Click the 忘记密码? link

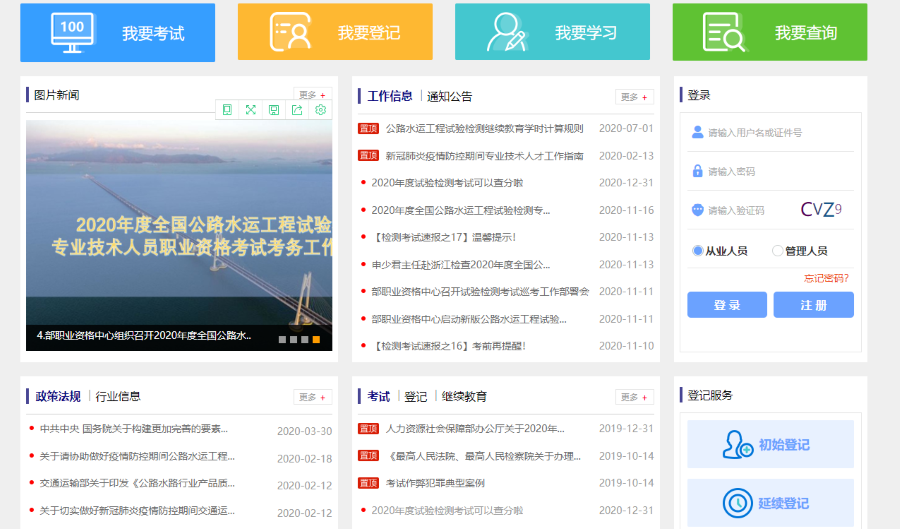(x=826, y=278)
